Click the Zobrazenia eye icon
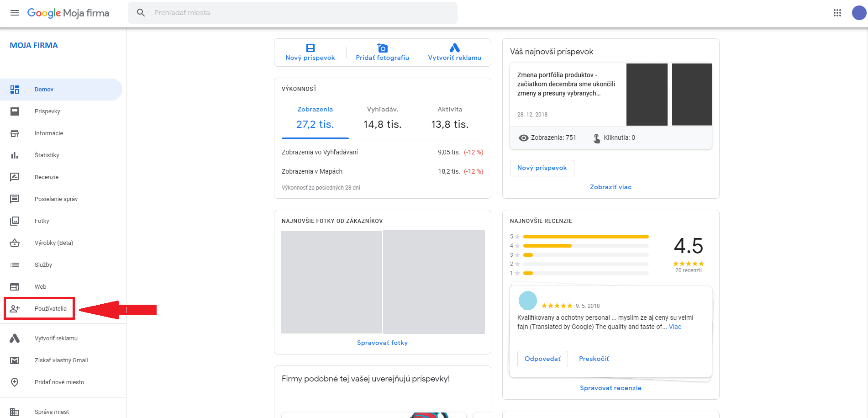 click(524, 138)
